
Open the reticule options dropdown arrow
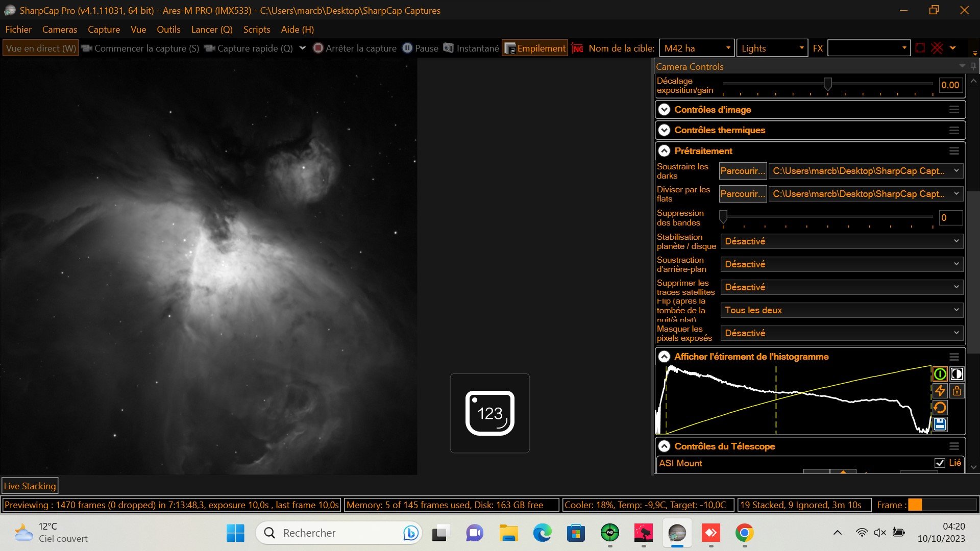pyautogui.click(x=952, y=48)
